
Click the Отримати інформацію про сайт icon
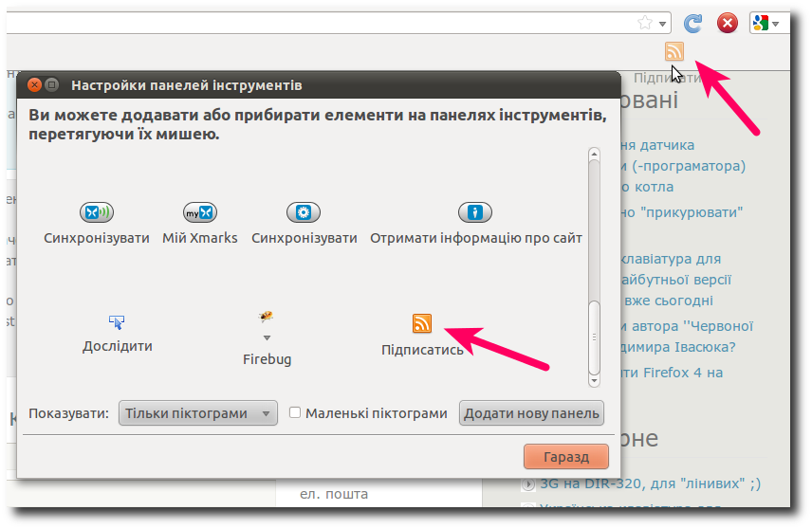[x=475, y=212]
